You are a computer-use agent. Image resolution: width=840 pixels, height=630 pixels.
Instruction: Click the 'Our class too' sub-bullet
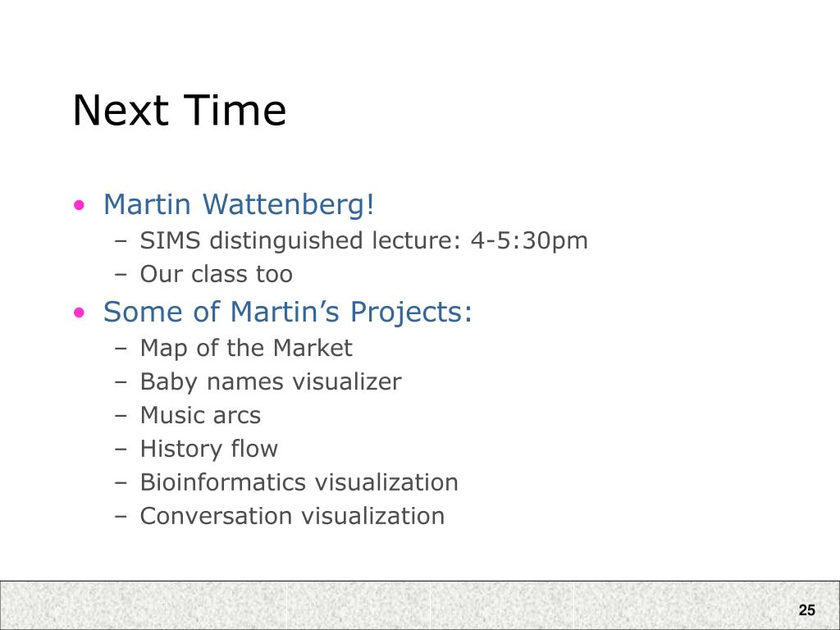(x=216, y=274)
